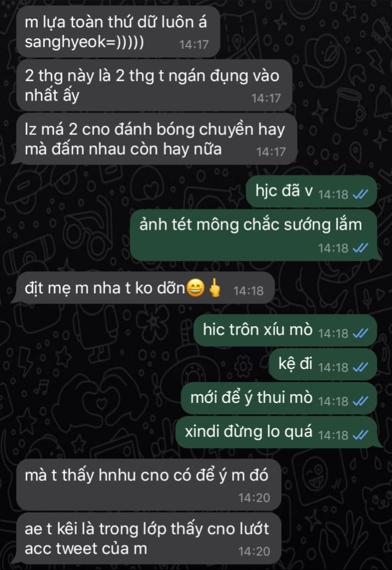Tap the 14:20 timestamp on last message

tap(254, 551)
